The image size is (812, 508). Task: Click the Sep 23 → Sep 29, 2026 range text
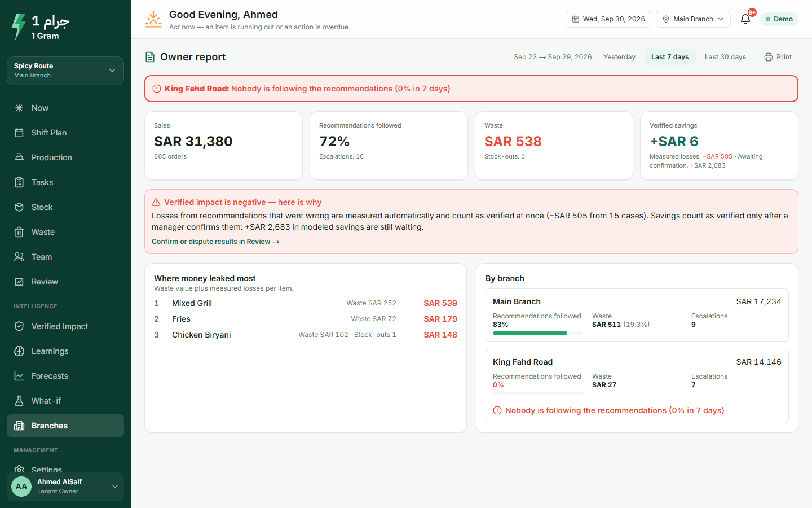[x=553, y=57]
